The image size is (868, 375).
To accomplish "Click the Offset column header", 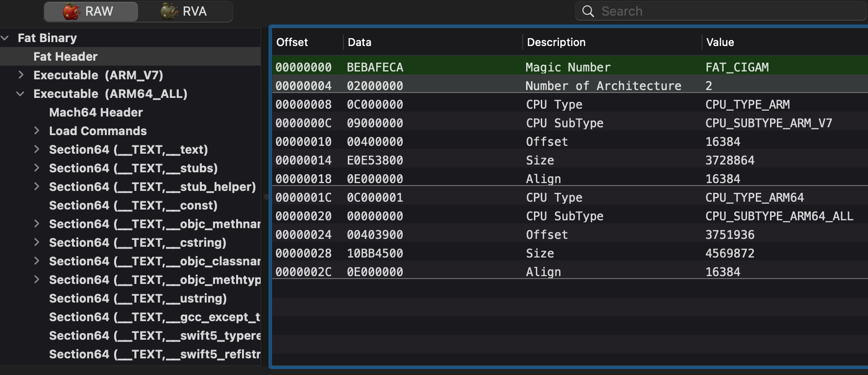I will tap(292, 42).
